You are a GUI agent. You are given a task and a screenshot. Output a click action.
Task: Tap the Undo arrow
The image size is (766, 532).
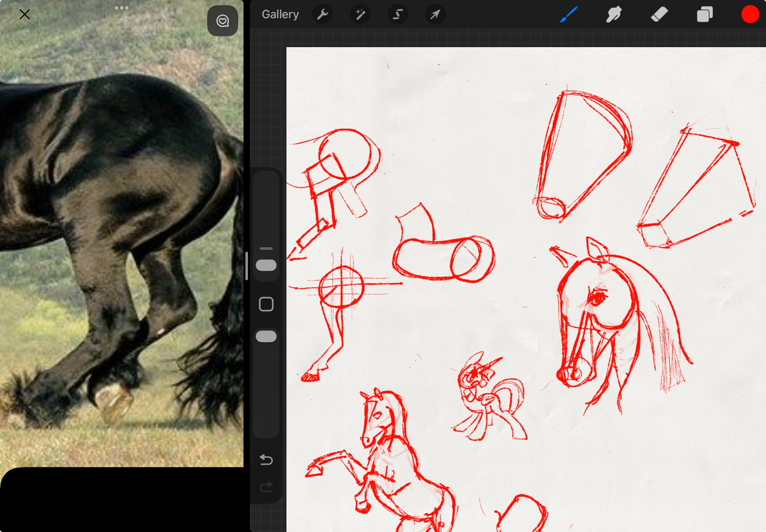point(266,459)
